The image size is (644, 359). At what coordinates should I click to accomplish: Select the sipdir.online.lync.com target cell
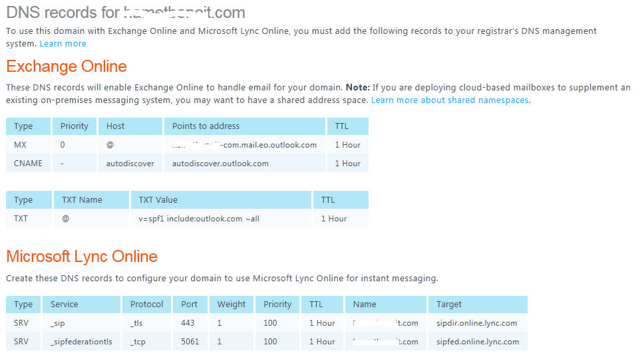(x=476, y=322)
